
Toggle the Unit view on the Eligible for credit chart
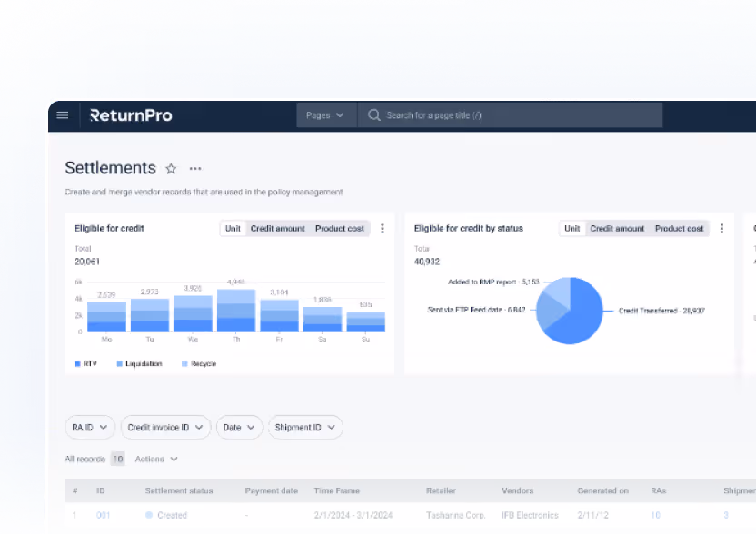click(x=233, y=229)
